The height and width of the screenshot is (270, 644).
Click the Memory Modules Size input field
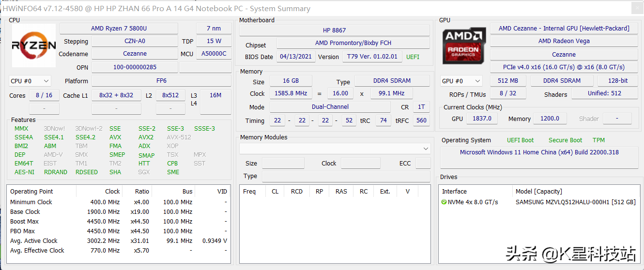[x=283, y=163]
